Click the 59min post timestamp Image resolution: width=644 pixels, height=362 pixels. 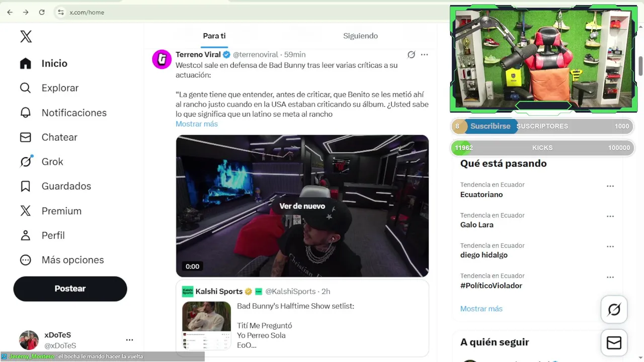coord(295,54)
